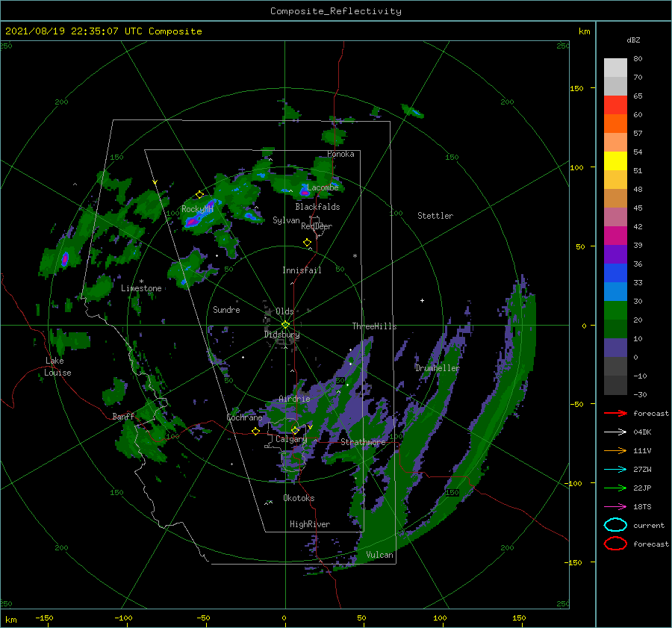Click the Blackfalds city label
672x628 pixels.
pos(317,207)
